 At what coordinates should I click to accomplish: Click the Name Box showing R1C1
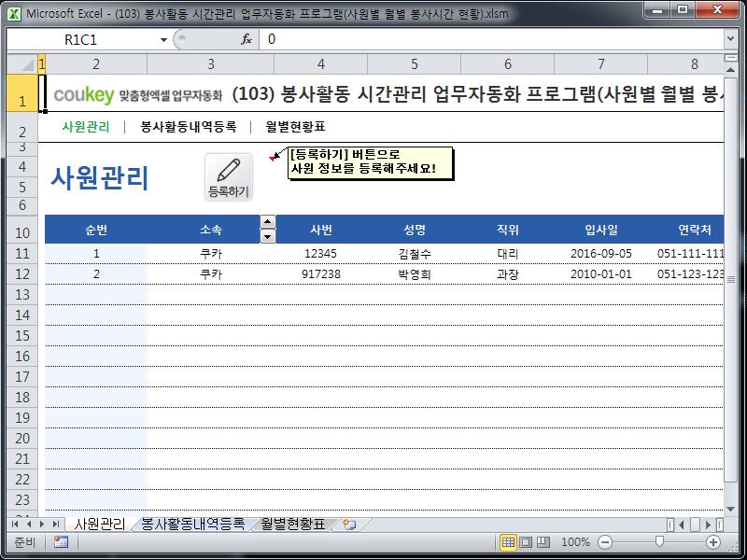(81, 40)
